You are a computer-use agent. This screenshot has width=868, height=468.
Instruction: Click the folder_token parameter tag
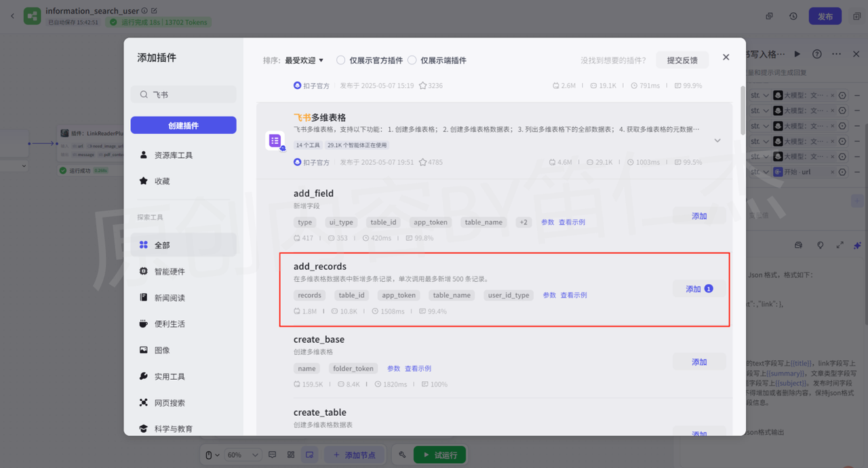pos(353,369)
